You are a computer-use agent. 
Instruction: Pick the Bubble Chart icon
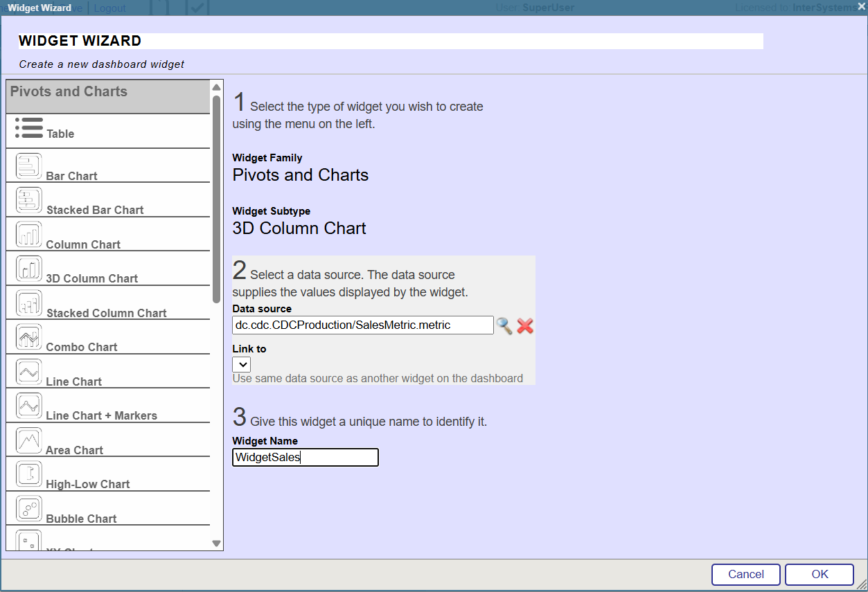pos(28,509)
